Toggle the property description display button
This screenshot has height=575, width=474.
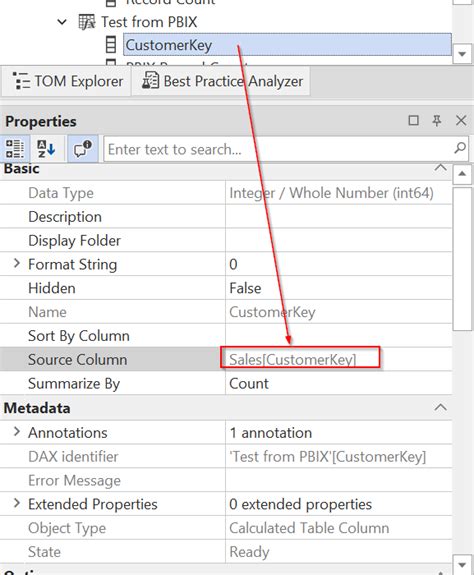point(82,149)
